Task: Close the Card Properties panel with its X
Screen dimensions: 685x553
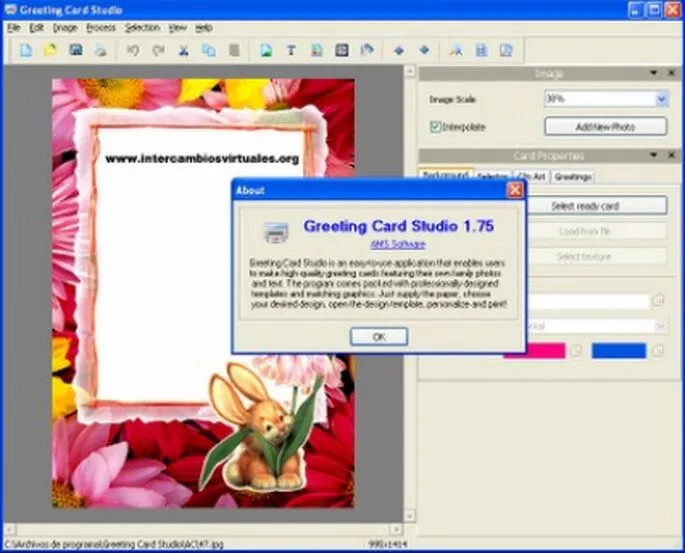Action: point(671,155)
